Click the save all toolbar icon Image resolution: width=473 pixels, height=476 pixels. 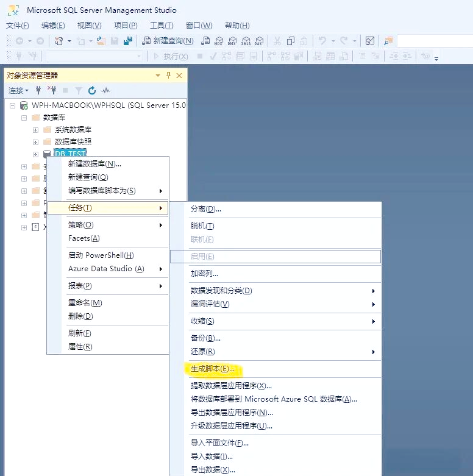[128, 41]
